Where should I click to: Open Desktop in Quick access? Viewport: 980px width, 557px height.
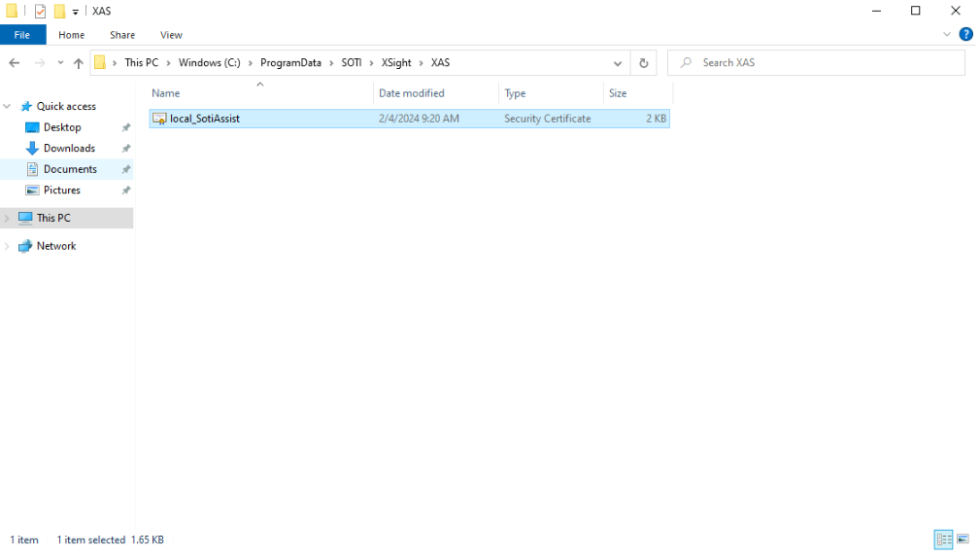(x=62, y=127)
